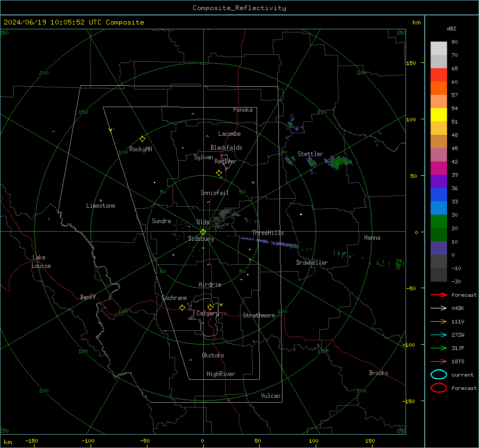Click the Ponoka label
The height and width of the screenshot is (448, 479).
[243, 110]
